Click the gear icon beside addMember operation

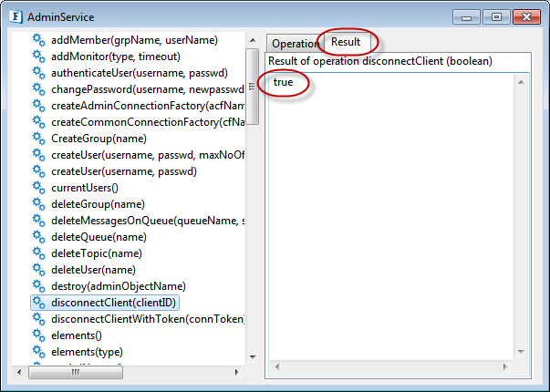[38, 40]
